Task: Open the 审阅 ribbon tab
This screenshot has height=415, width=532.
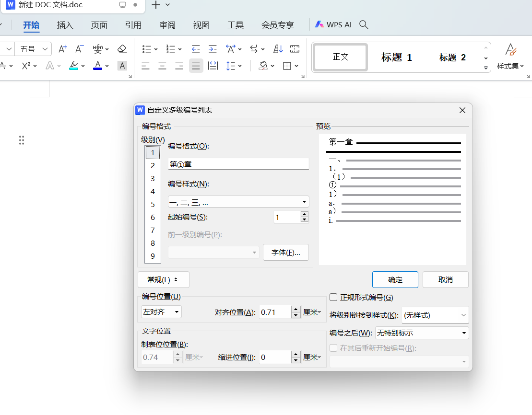Action: point(167,25)
